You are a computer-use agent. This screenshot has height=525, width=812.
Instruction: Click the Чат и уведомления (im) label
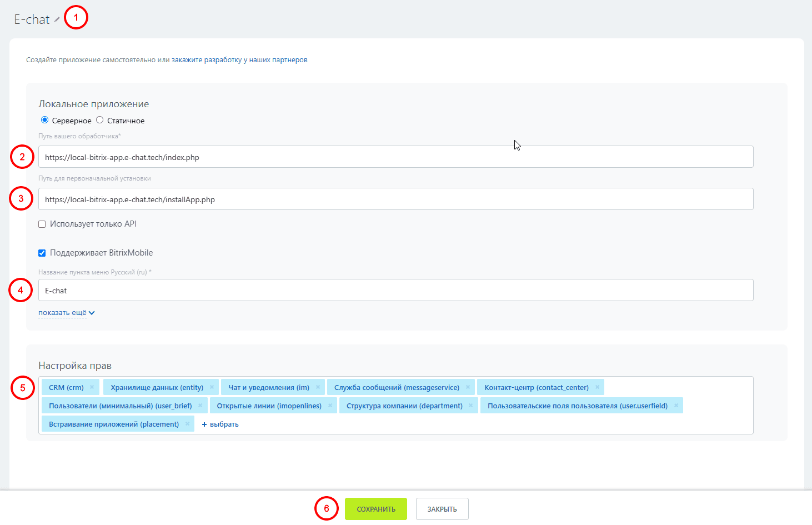269,387
